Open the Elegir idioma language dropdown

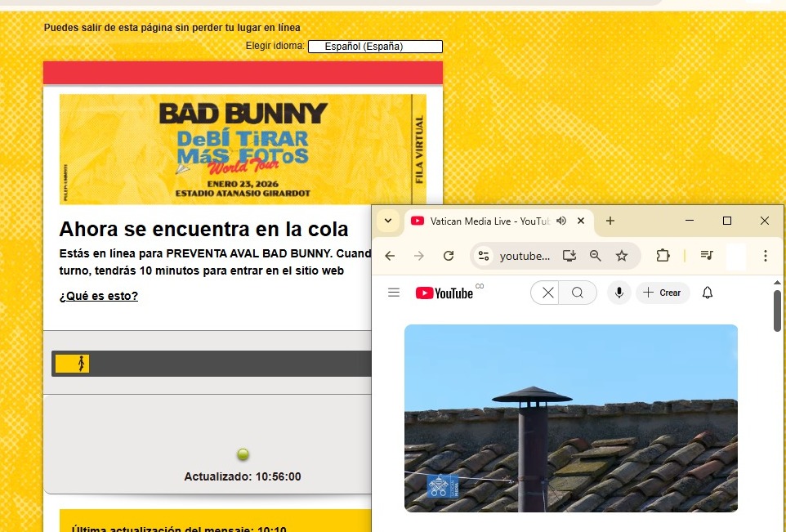tap(375, 47)
